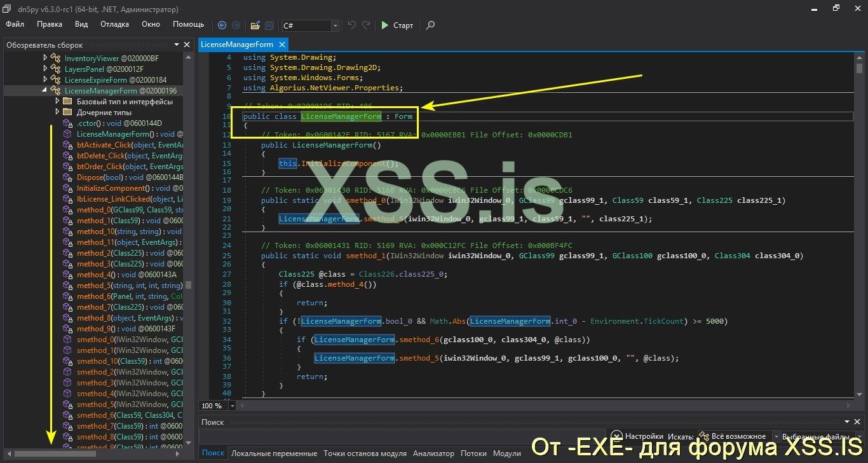
Task: Click the method icon beside smethod_0 in tree
Action: (x=68, y=340)
